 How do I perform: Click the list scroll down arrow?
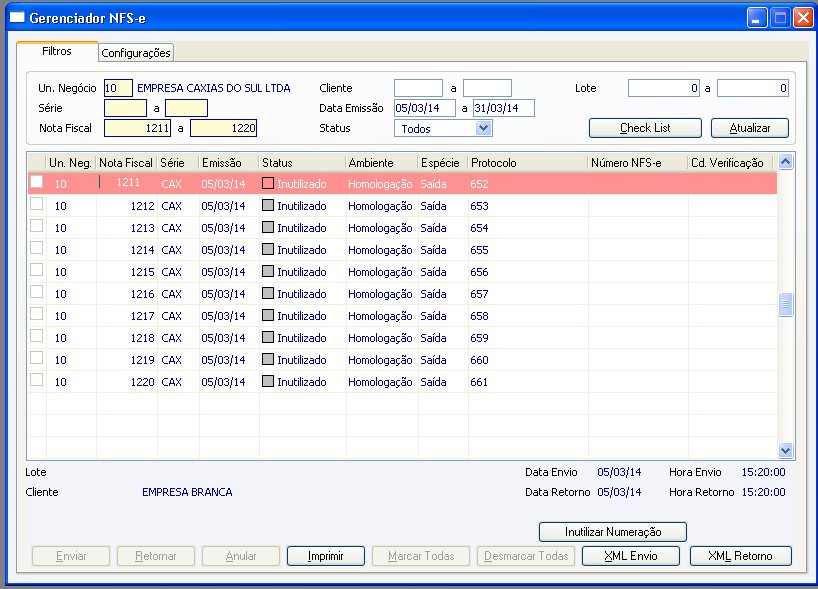click(785, 450)
